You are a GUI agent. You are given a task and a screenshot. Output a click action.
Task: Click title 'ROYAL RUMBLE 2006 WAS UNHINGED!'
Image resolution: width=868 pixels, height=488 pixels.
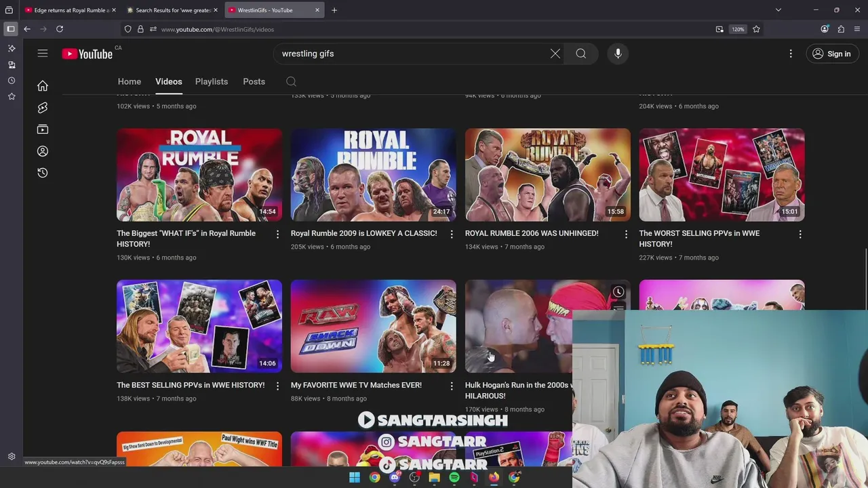pos(532,233)
